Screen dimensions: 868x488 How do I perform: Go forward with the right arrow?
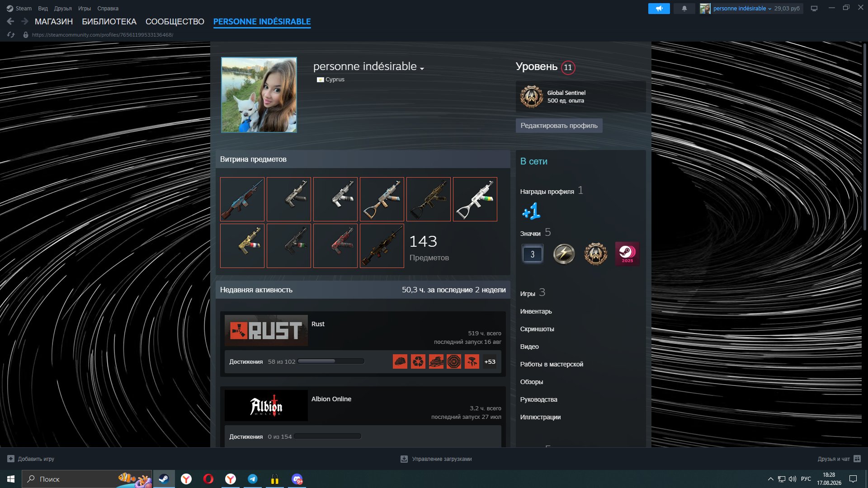point(25,21)
